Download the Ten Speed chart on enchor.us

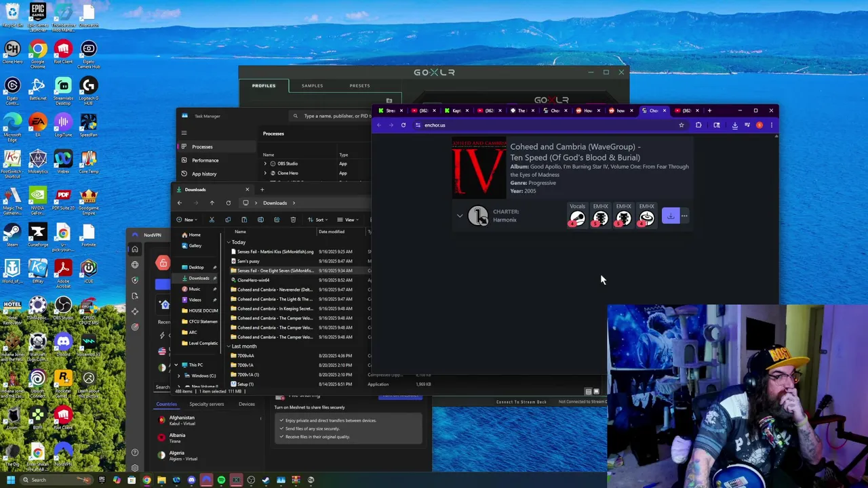tap(670, 216)
